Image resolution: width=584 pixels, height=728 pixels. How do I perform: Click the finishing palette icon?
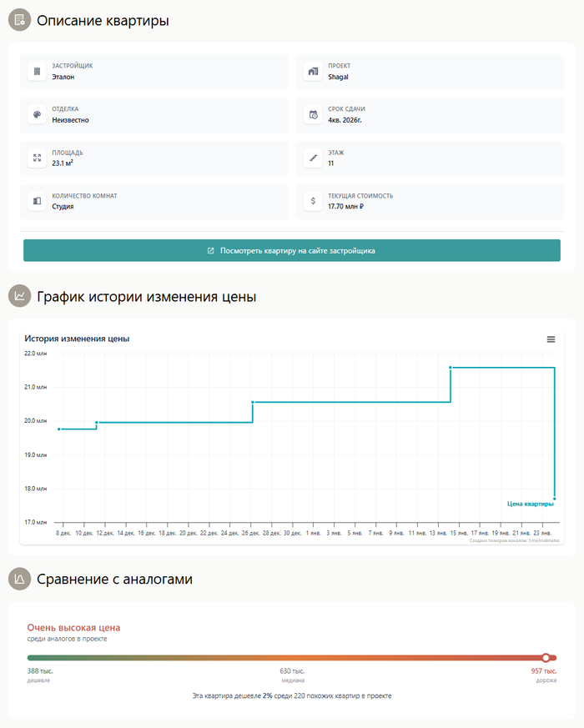click(37, 115)
